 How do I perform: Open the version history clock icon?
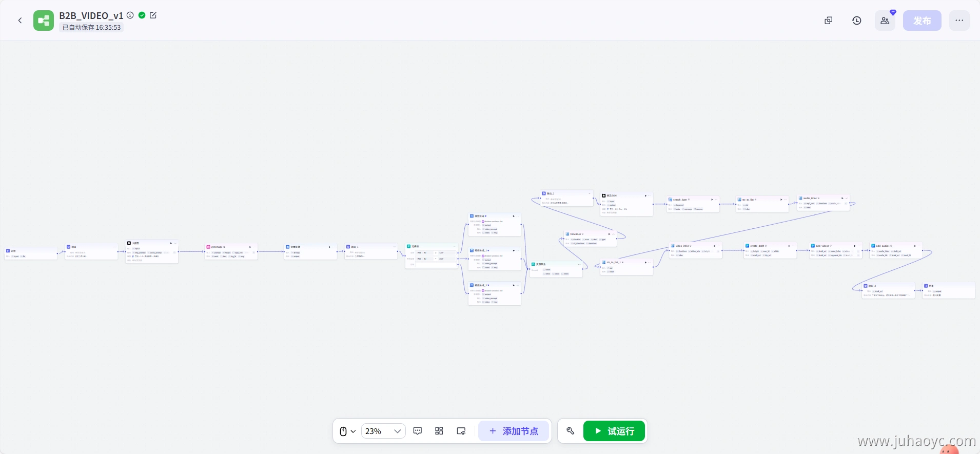pyautogui.click(x=856, y=21)
